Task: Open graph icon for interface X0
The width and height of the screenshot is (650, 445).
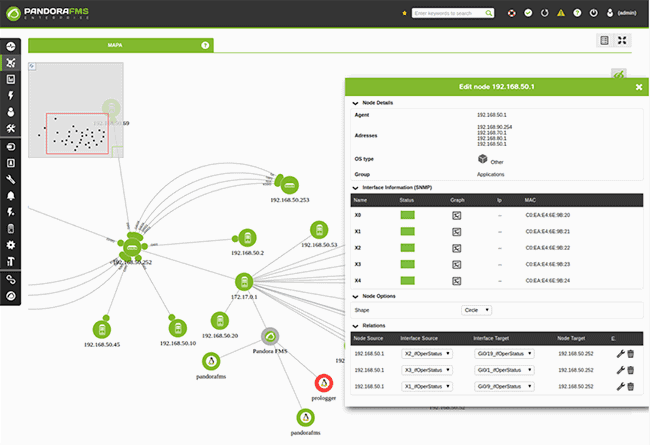Action: click(456, 215)
